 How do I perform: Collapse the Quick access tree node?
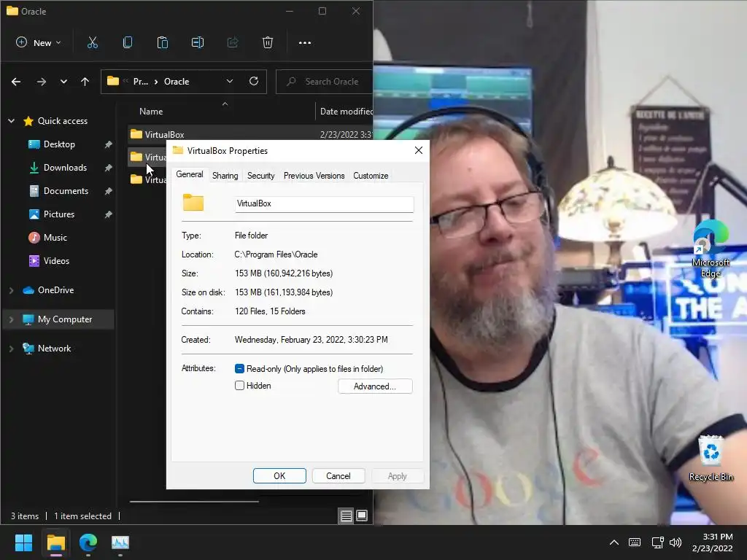tap(12, 121)
